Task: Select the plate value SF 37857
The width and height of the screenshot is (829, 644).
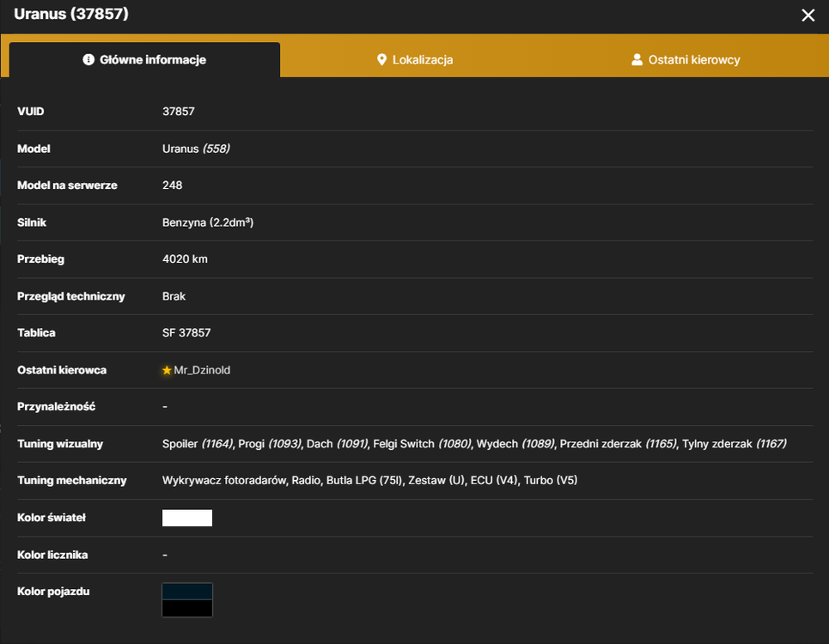Action: click(x=186, y=333)
